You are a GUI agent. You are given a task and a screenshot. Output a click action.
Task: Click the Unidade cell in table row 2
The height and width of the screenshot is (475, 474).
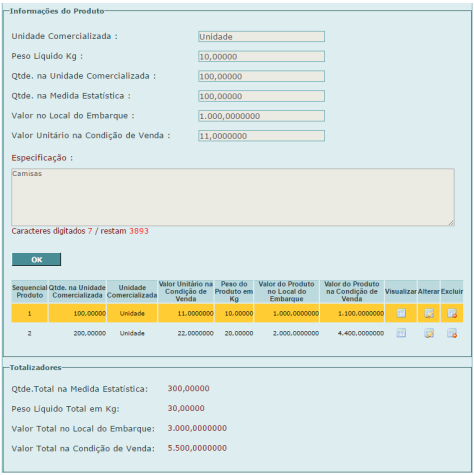[132, 333]
